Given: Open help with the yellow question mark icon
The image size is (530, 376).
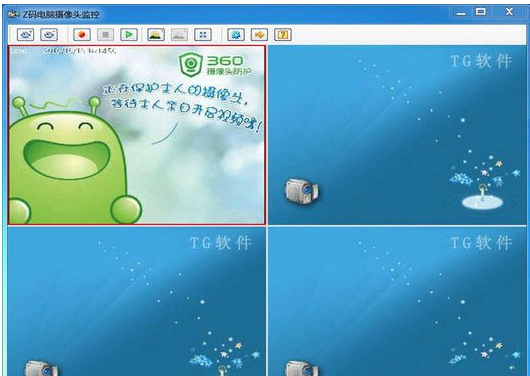Looking at the screenshot, I should [283, 34].
